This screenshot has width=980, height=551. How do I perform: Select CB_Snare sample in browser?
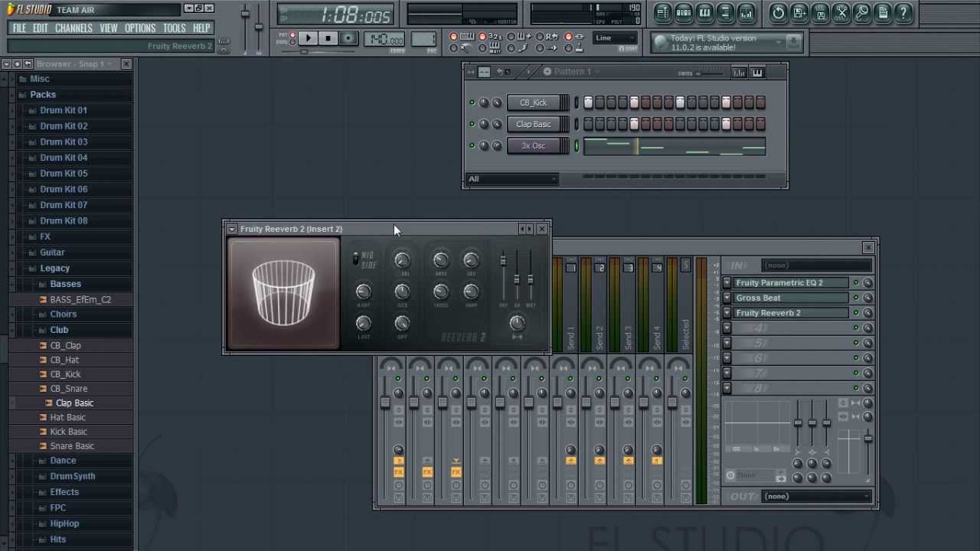tap(69, 389)
